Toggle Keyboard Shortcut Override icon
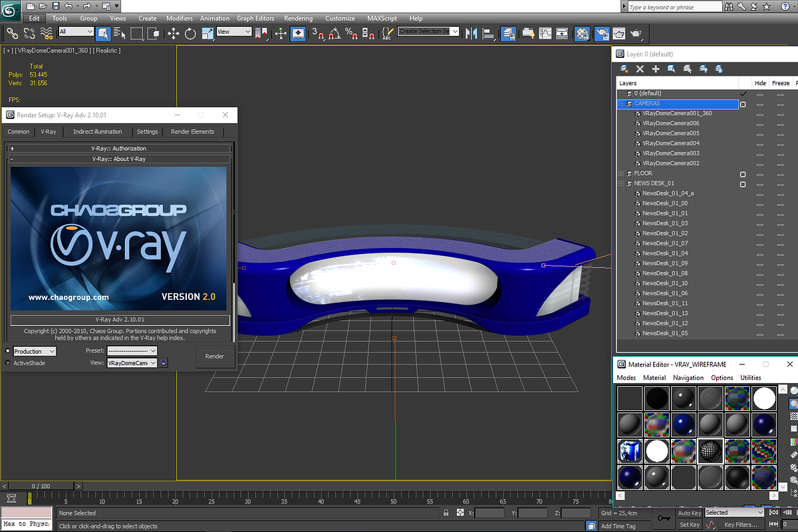Viewport: 798px width, 532px height. pos(298,33)
